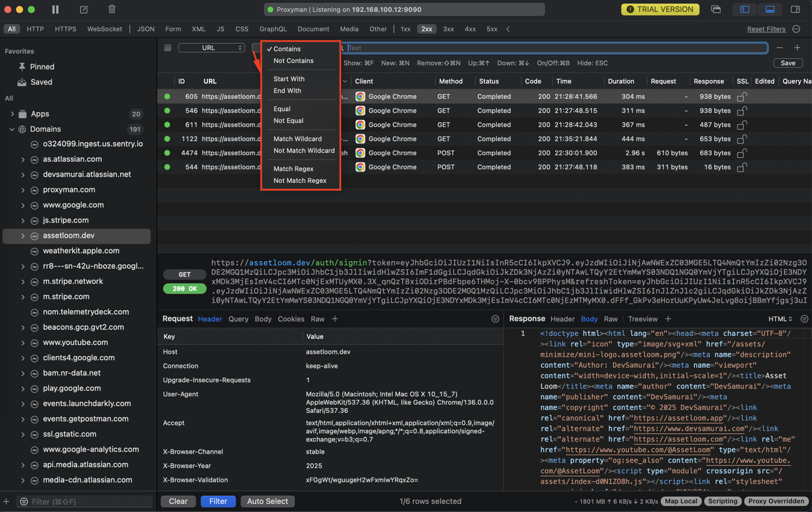Image resolution: width=812 pixels, height=512 pixels.
Task: Open the URL field dropdown
Action: [x=211, y=48]
